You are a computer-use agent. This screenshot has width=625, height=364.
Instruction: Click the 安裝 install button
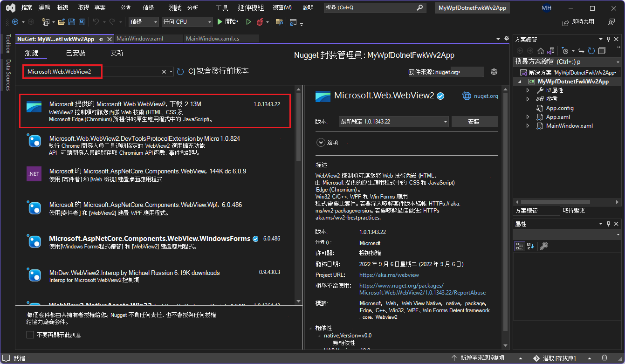(x=474, y=121)
